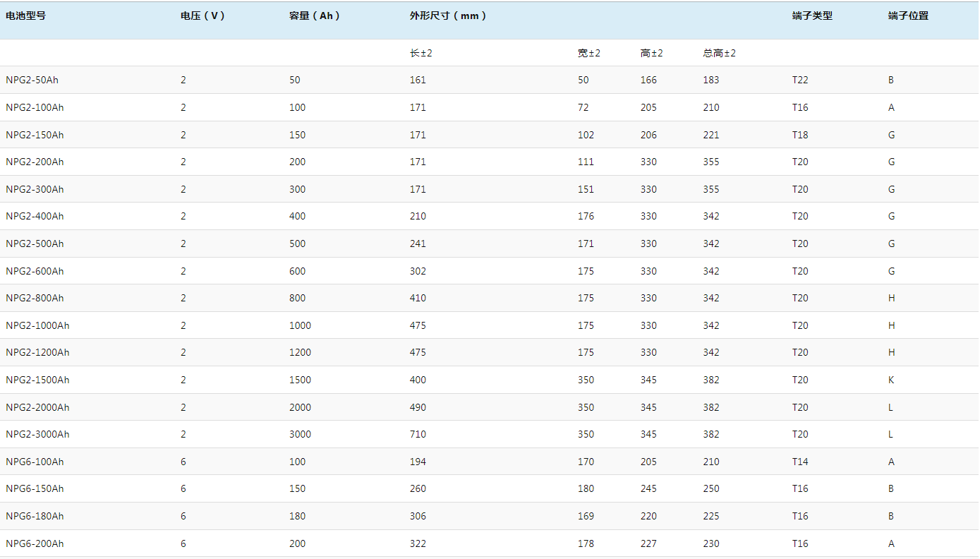This screenshot has height=559, width=980.
Task: Click the 外形尺寸（mm） column header
Action: click(448, 16)
